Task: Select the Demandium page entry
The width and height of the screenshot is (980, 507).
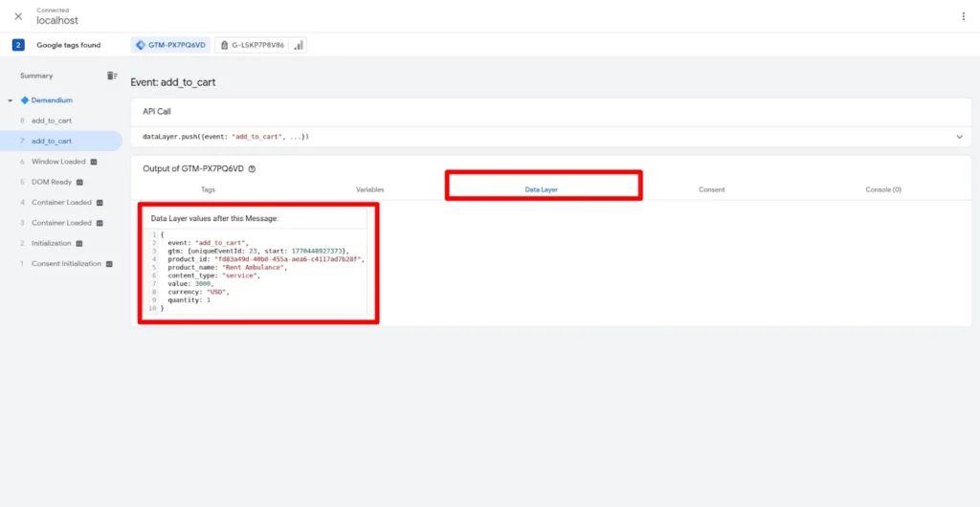Action: coord(52,99)
